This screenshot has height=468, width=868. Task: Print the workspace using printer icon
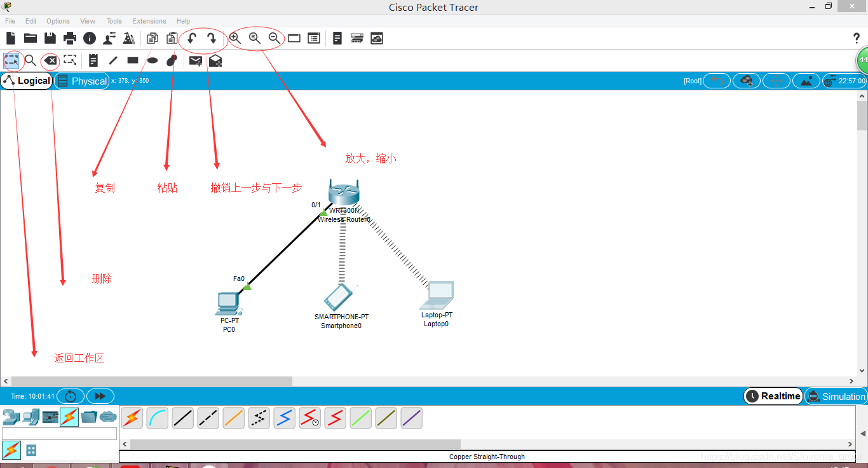[x=70, y=38]
